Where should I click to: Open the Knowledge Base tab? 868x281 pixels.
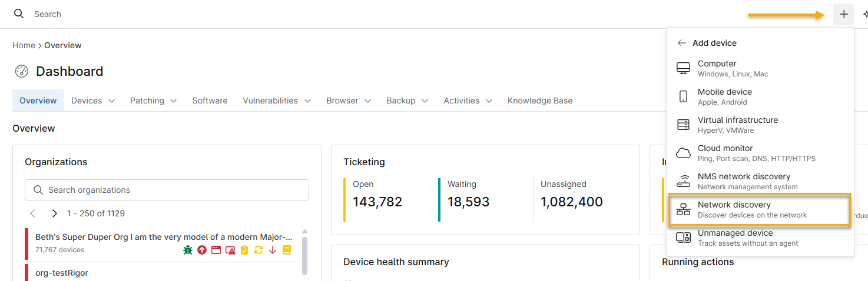coord(540,101)
